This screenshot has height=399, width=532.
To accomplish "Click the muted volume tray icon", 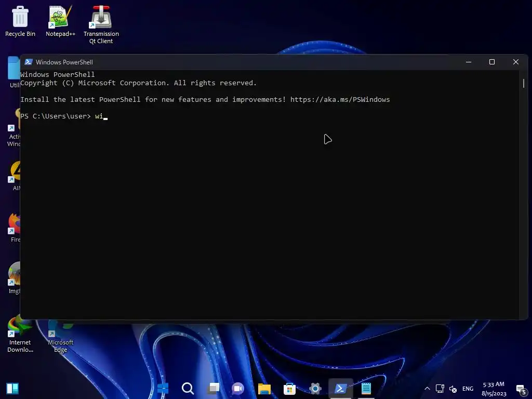I will point(453,389).
